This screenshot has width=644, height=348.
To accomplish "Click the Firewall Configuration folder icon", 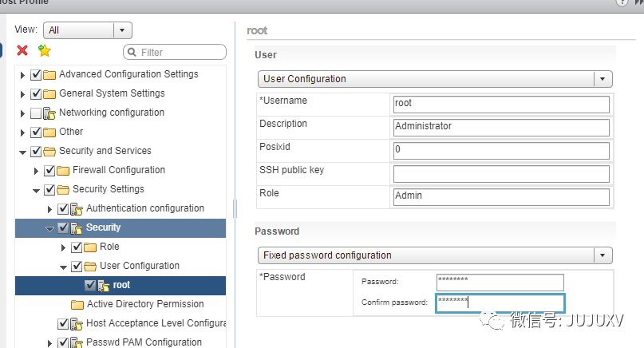I will [63, 170].
